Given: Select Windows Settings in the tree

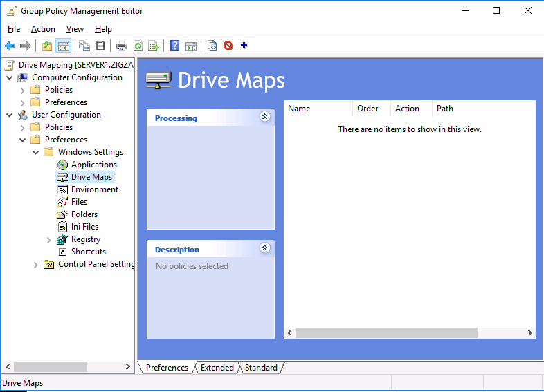Looking at the screenshot, I should [91, 152].
